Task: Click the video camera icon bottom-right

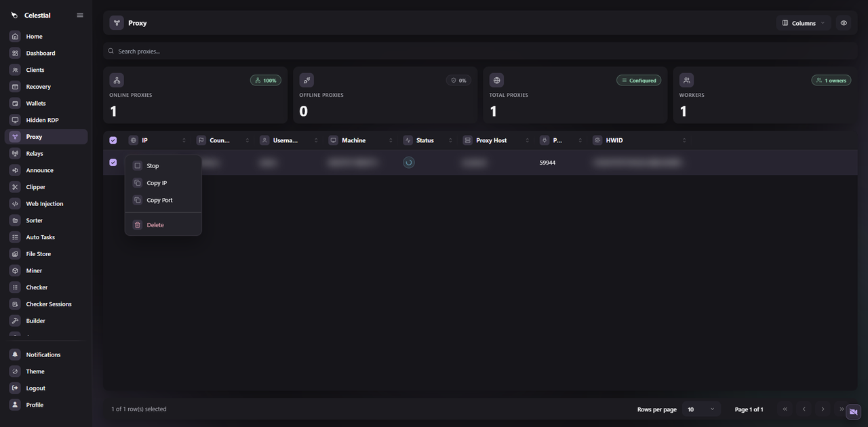Action: point(853,412)
